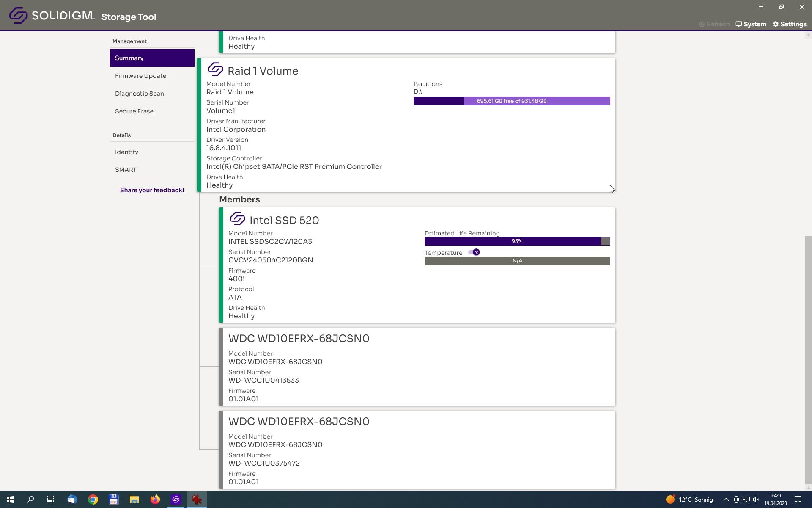812x508 pixels.
Task: Click the Management section header
Action: [x=129, y=41]
